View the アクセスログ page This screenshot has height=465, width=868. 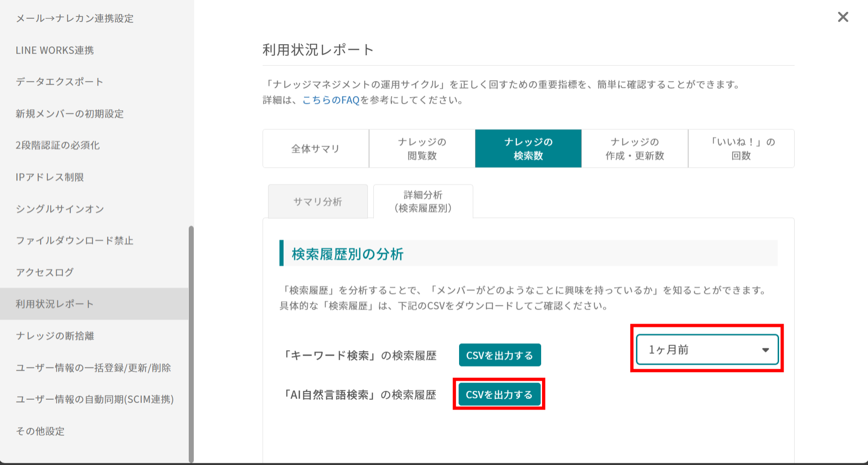44,272
